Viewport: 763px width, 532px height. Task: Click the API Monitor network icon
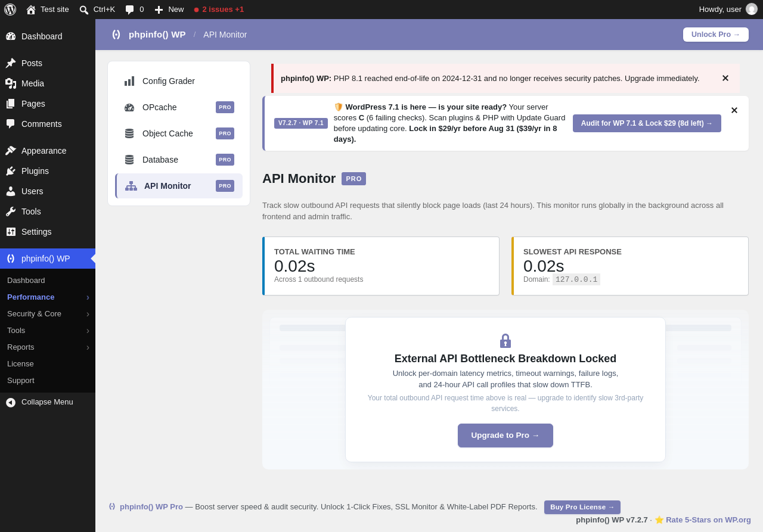coord(131,186)
